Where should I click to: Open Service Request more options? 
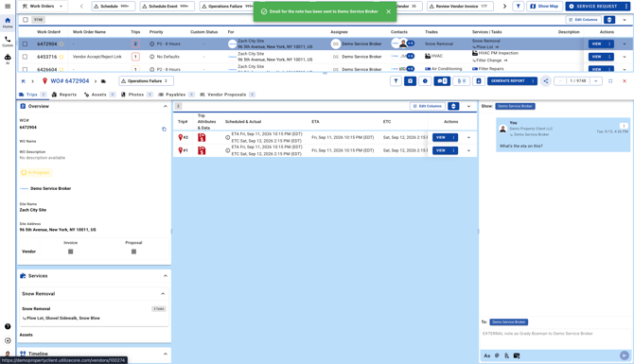626,6
